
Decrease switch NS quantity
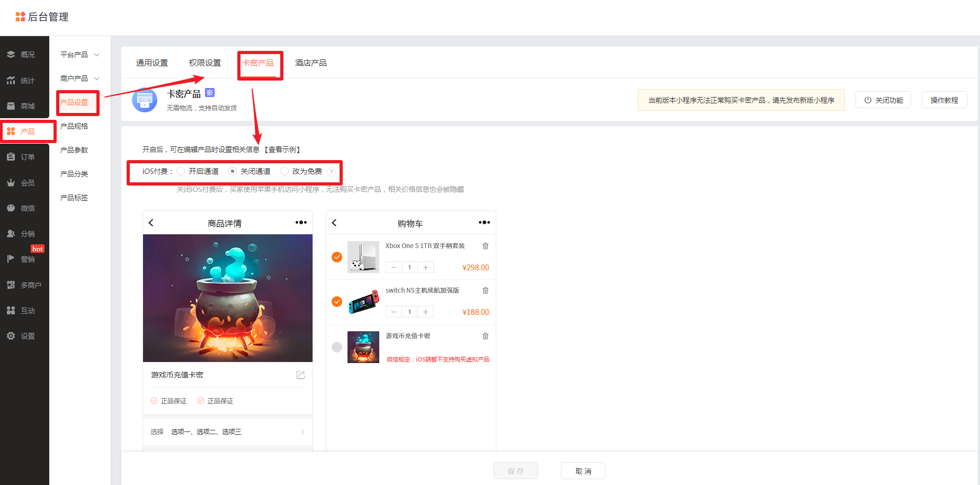pos(394,312)
